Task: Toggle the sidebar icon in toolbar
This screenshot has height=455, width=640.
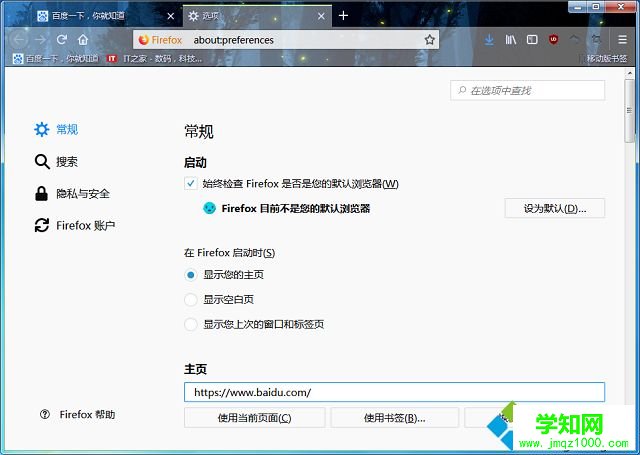Action: click(532, 40)
